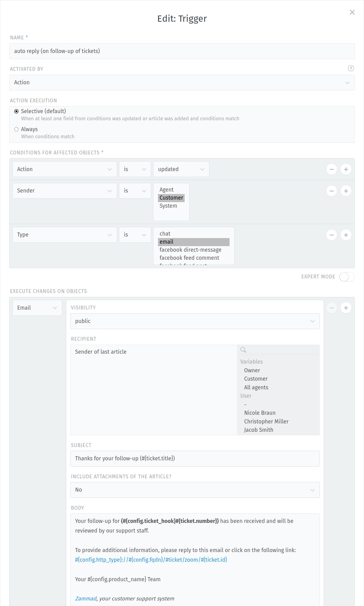Remove the Type condition row
Screen dimensions: 364x606
[x=331, y=235]
